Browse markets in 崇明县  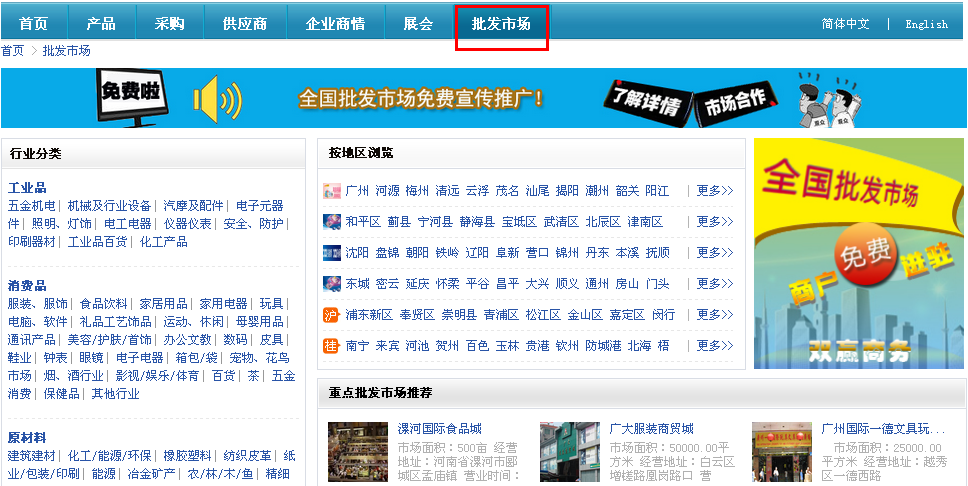pos(459,314)
